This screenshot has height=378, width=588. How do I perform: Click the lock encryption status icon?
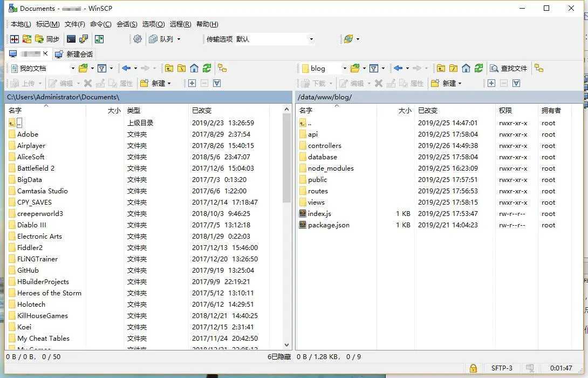(473, 368)
